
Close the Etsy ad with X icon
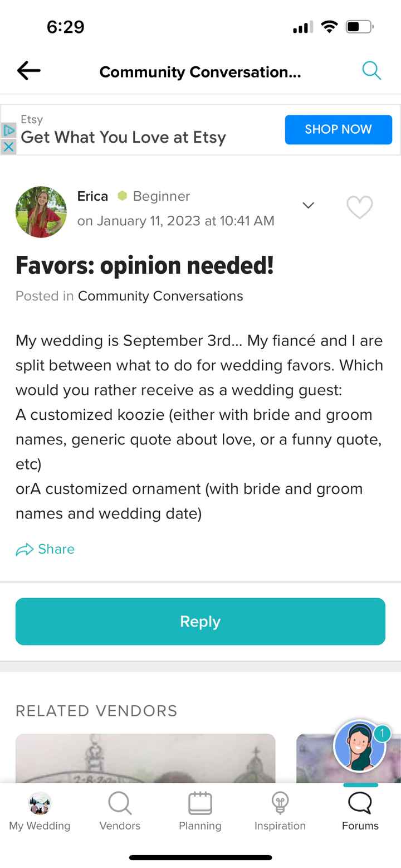tap(8, 147)
